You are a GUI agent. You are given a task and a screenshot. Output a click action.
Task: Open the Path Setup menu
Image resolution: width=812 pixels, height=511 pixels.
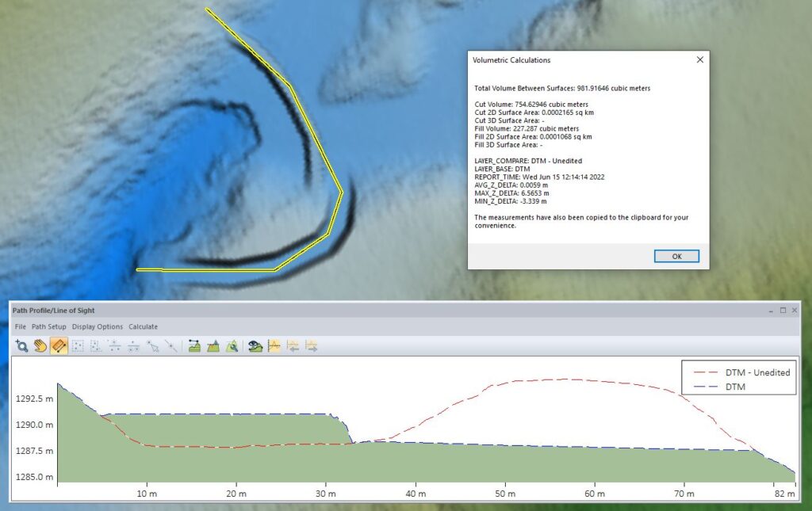[48, 327]
